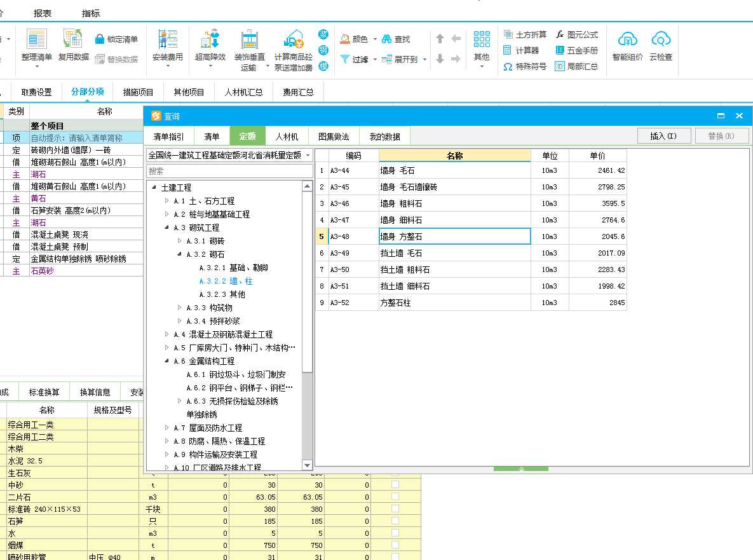Click the round 浆 icon

[323, 34]
